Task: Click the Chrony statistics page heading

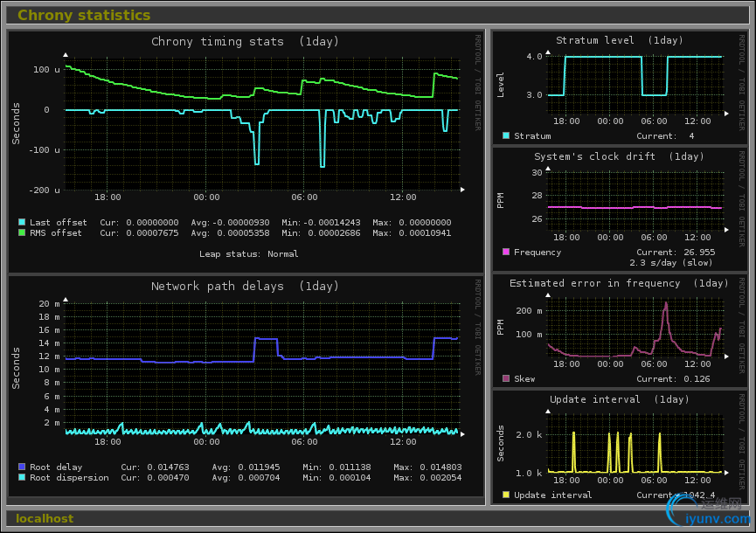Action: coord(84,15)
